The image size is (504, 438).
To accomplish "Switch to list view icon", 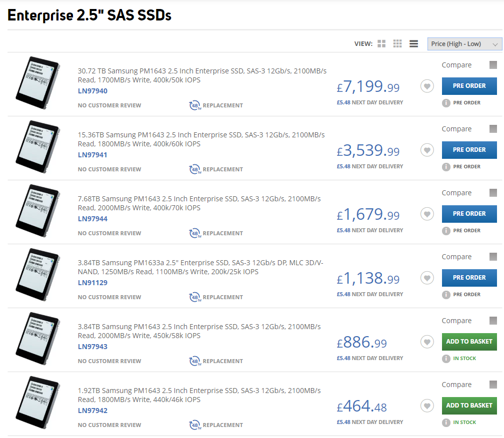I will pos(413,43).
